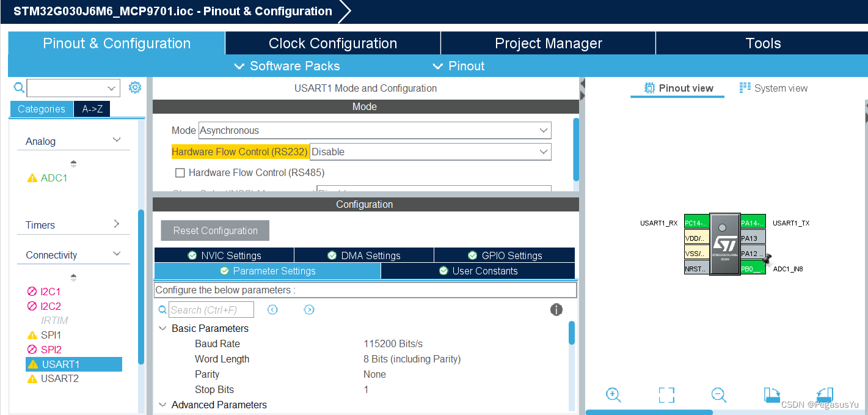The width and height of the screenshot is (868, 415).
Task: Open the NVIC Settings tab
Action: tap(224, 255)
